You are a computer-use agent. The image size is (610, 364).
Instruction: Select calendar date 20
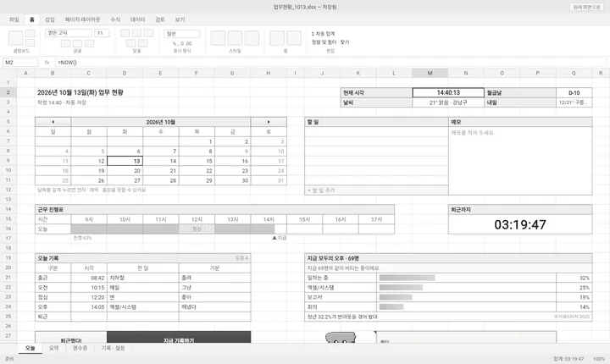[125, 171]
